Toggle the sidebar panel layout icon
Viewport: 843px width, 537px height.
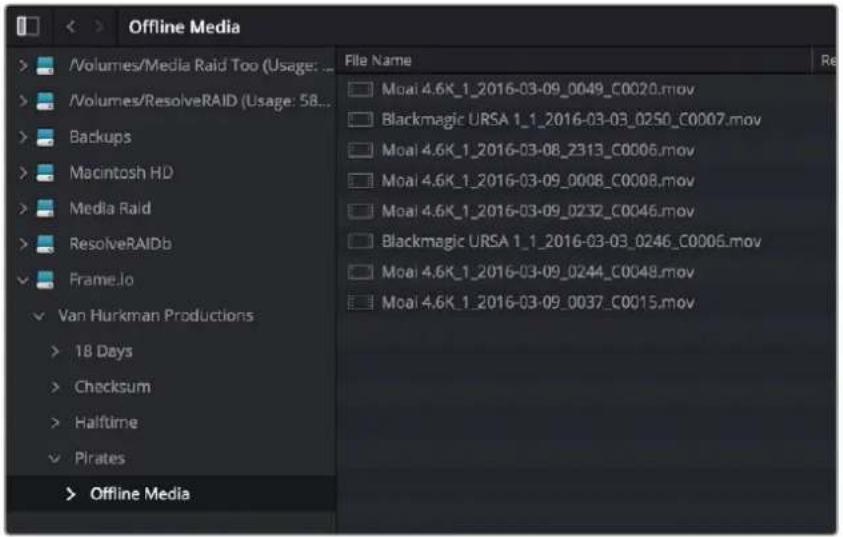coord(27,26)
